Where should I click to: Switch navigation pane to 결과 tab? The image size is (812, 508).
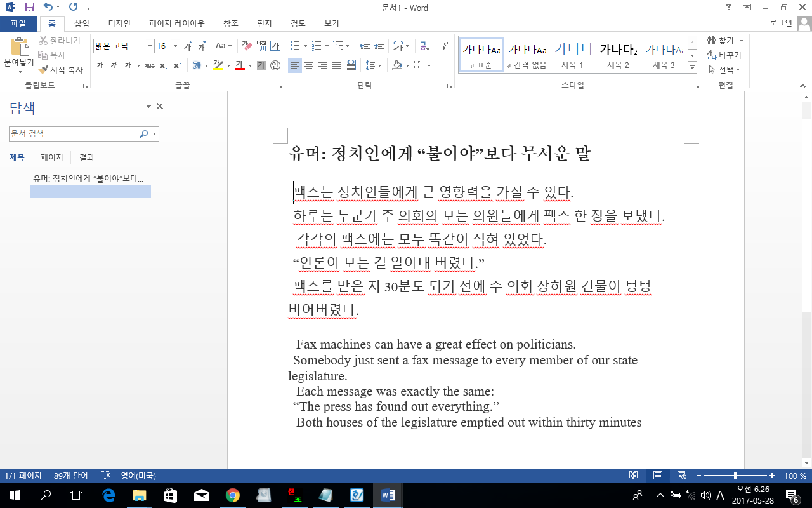click(x=87, y=157)
